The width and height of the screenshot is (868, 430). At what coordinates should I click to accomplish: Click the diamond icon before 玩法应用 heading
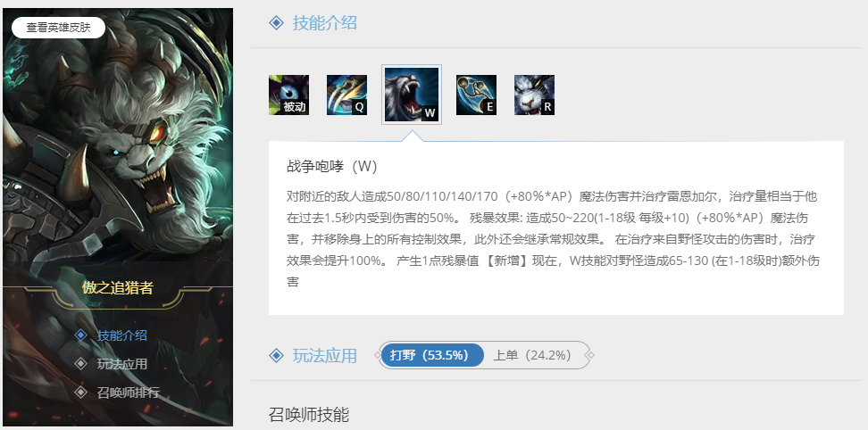276,355
